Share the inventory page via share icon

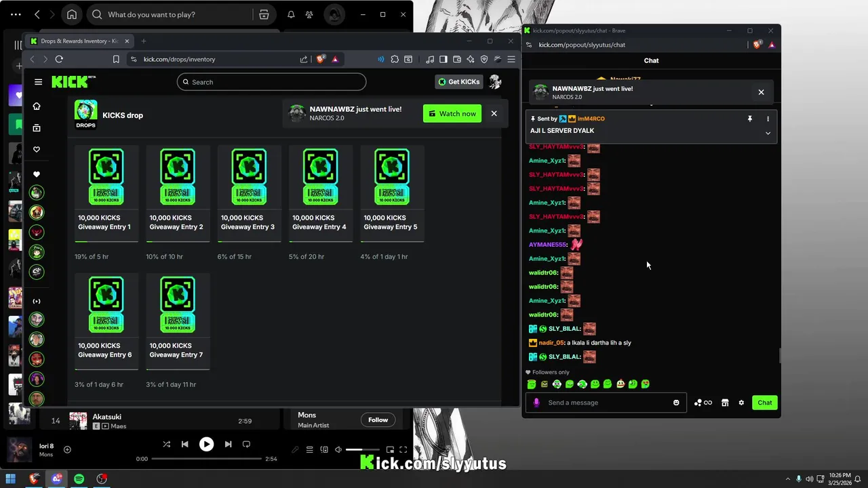click(304, 60)
